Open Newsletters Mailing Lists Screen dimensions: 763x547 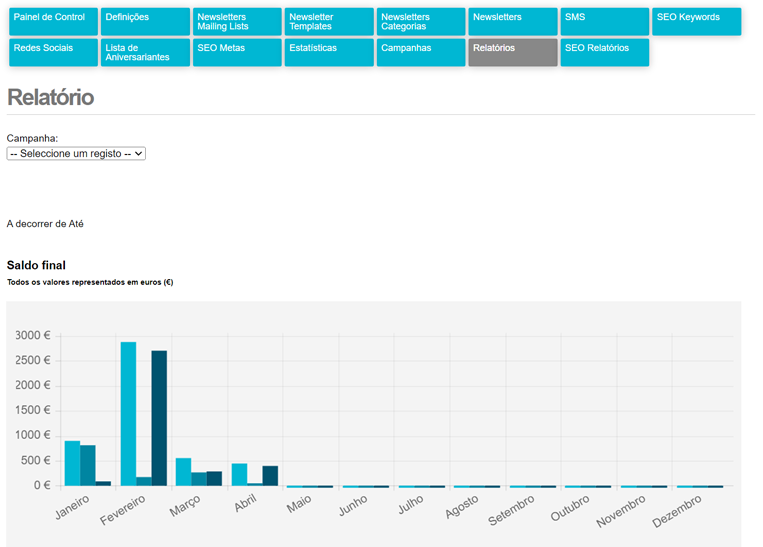237,22
